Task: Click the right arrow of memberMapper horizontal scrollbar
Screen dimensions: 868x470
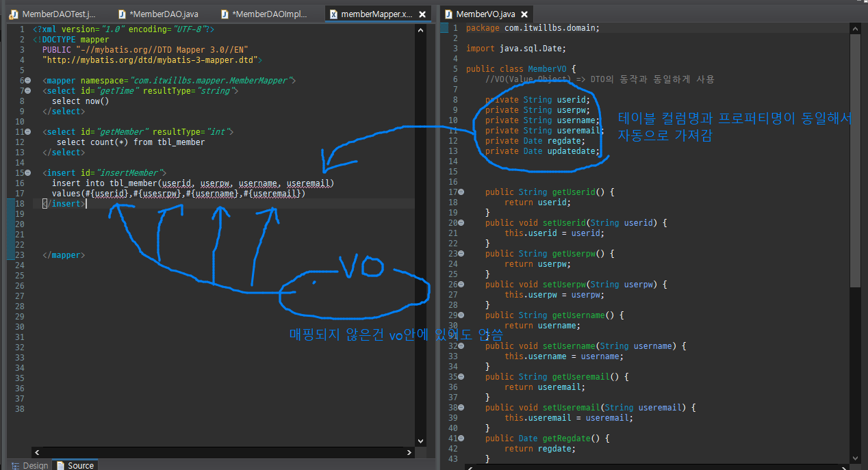Action: click(410, 452)
